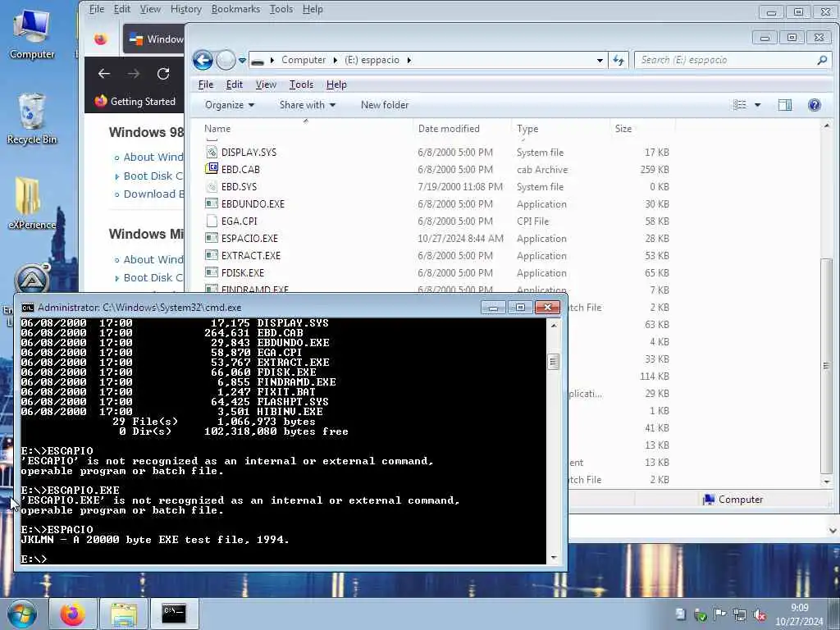The image size is (840, 630).
Task: Select the EBD.CAB archive icon
Action: (212, 169)
